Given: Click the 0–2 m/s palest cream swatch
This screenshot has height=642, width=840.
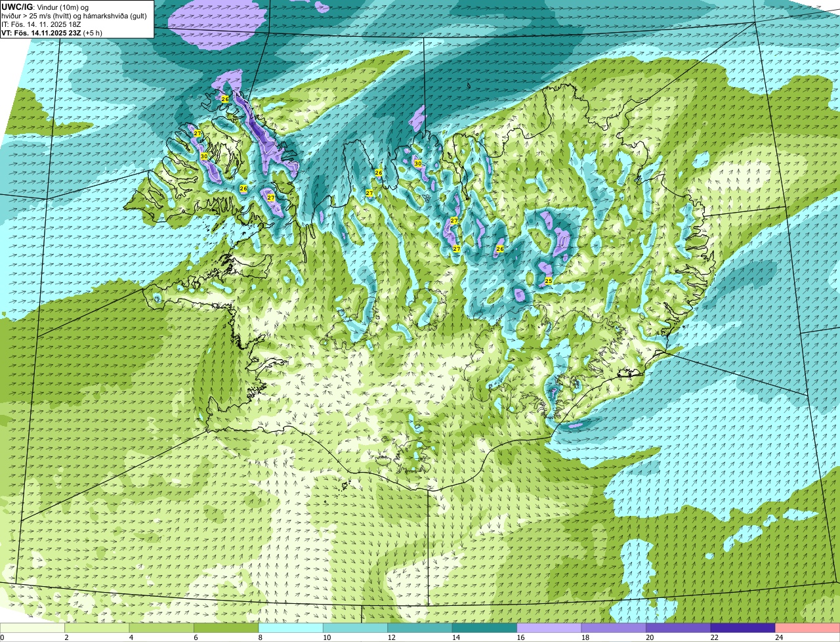Looking at the screenshot, I should (32, 628).
